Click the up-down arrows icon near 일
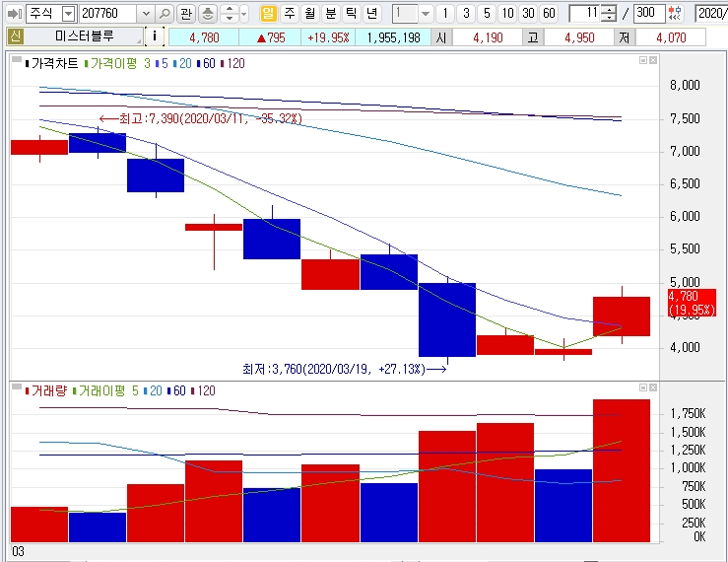This screenshot has width=728, height=562. 229,14
